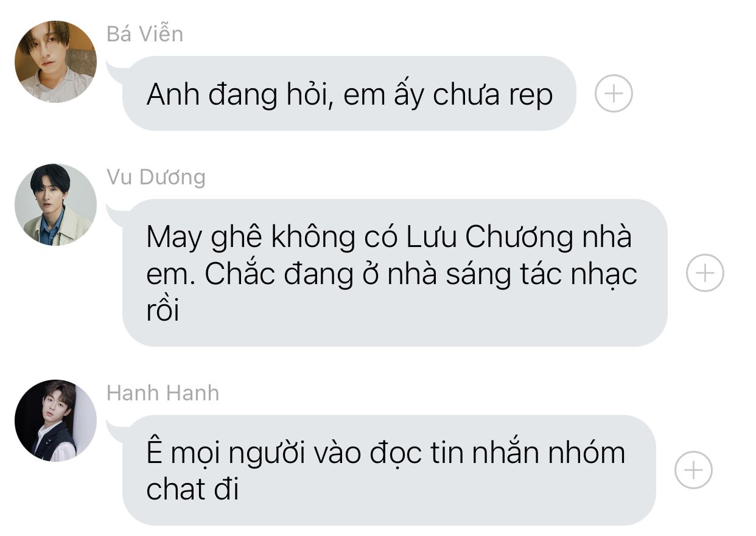Click the word "rồi" ending Vu Dương's message
Viewport: 756px width, 536px height.
163,310
